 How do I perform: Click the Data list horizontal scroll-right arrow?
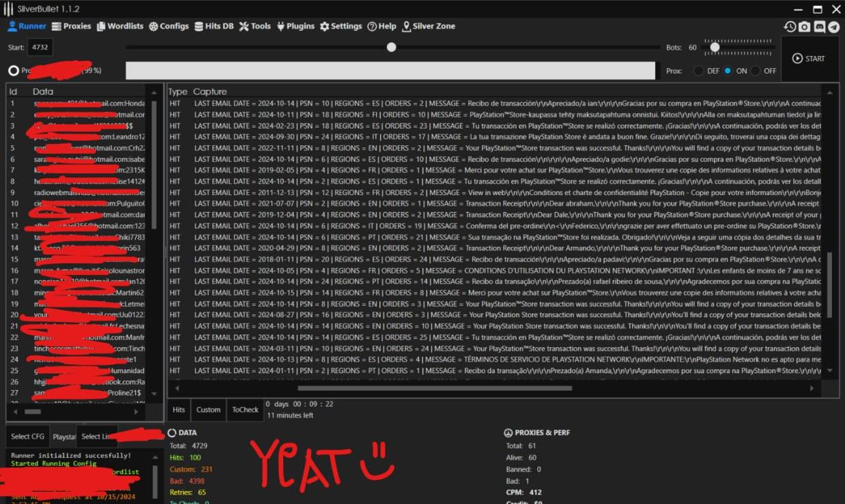[138, 412]
